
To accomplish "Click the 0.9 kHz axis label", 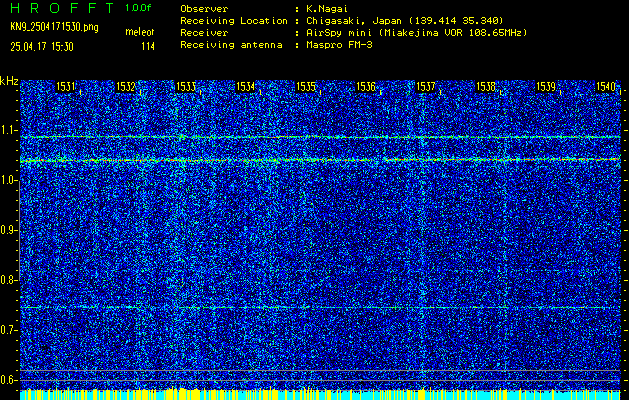I will click(x=9, y=230).
